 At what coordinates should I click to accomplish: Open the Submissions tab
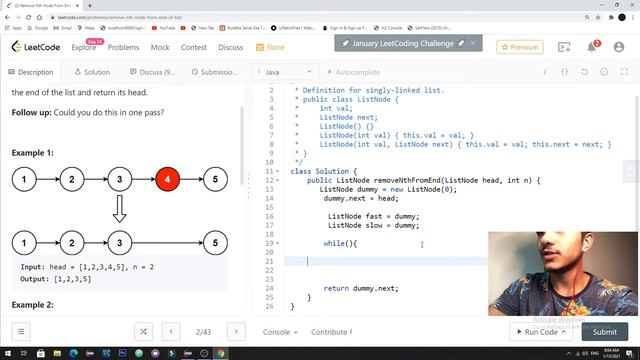coord(214,72)
